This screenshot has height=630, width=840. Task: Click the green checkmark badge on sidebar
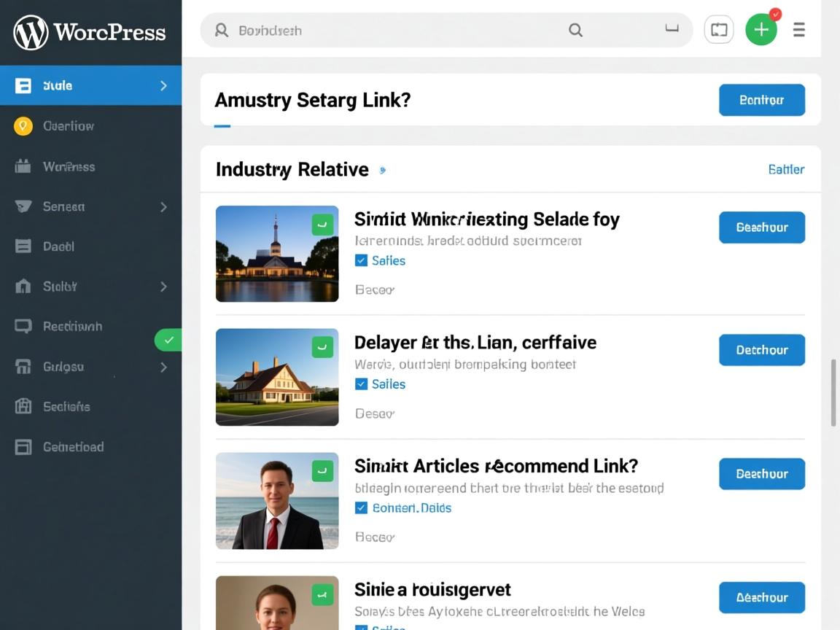click(168, 340)
